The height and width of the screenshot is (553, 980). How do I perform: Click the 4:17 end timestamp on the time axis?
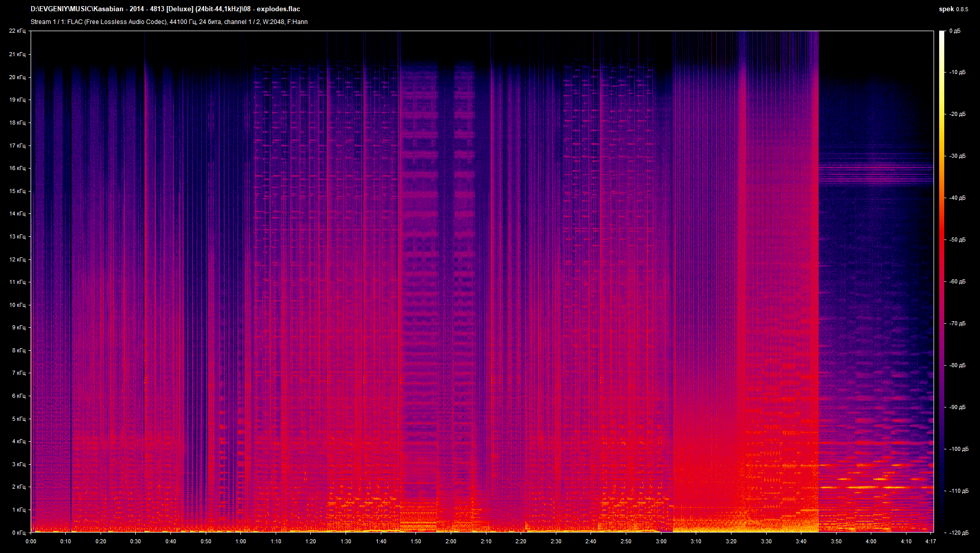[930, 541]
